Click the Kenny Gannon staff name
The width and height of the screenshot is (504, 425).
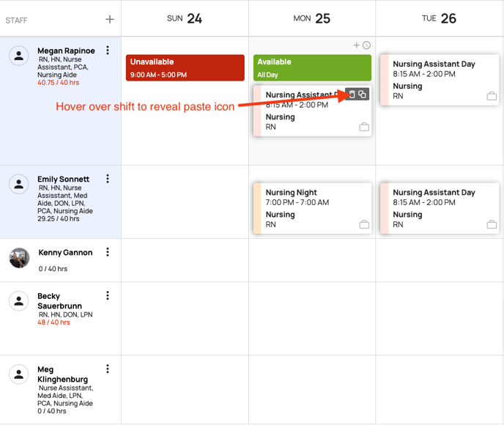[66, 253]
